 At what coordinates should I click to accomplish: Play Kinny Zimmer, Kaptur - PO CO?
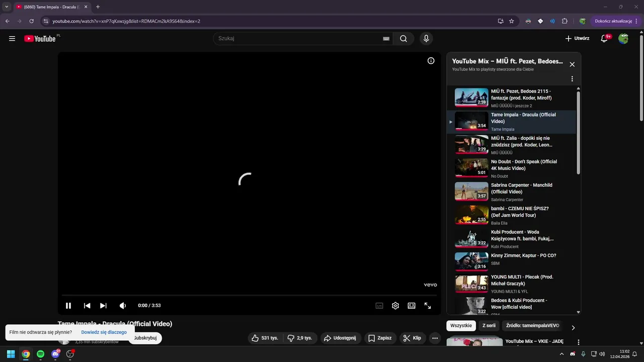[x=511, y=262]
